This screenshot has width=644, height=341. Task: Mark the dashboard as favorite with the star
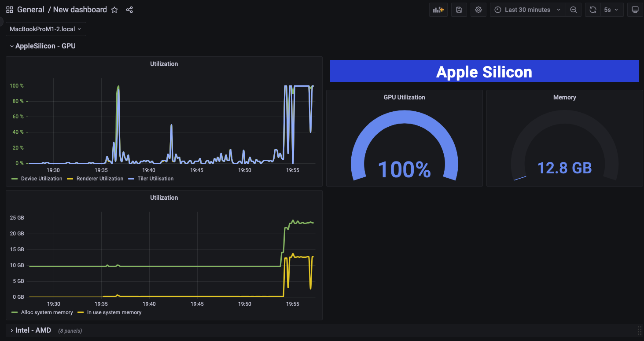coord(114,10)
